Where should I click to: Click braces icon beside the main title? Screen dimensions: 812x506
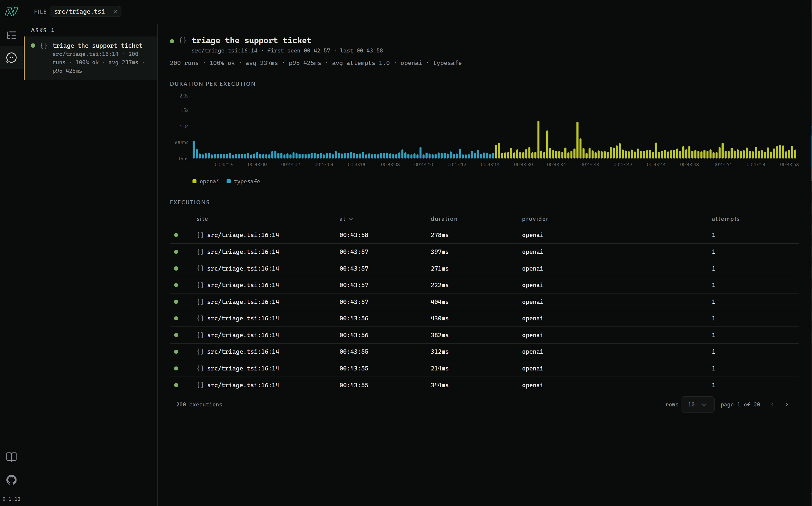click(x=183, y=40)
